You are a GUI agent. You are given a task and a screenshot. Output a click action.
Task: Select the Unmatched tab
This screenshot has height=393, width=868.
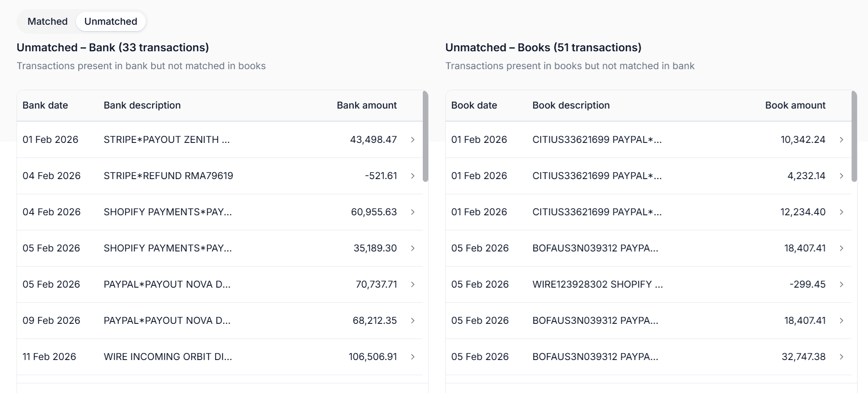point(110,22)
